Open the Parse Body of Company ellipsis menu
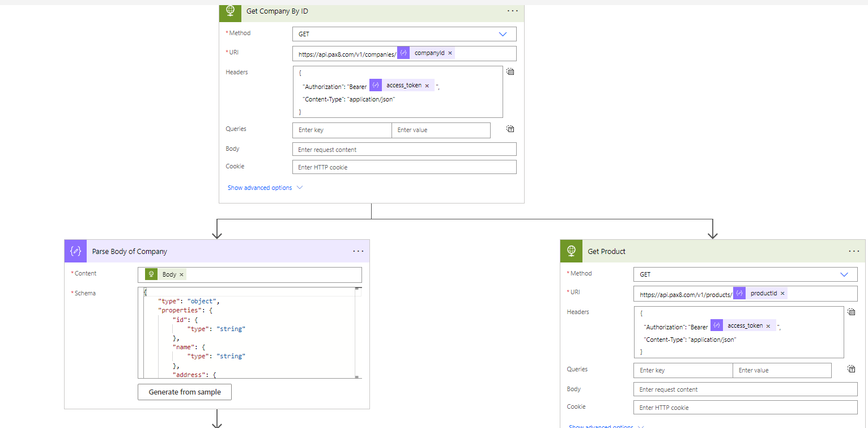 pos(358,251)
